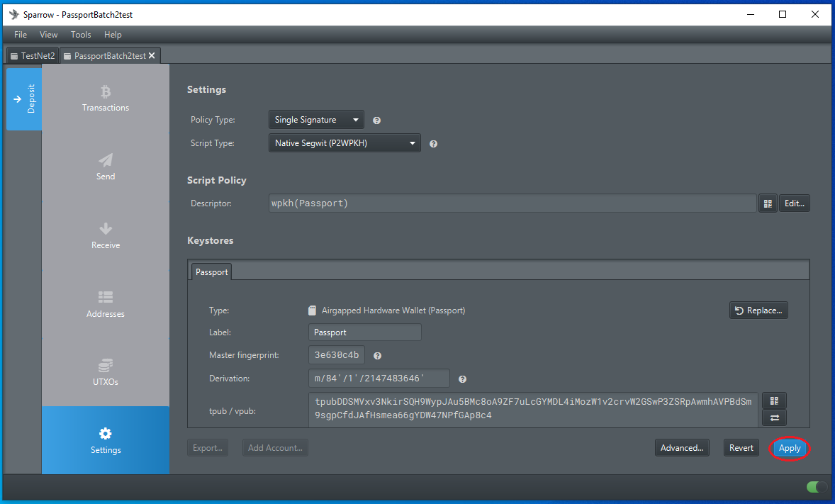Open the Policy Type dropdown
Screen dimensions: 835x504
(316, 120)
